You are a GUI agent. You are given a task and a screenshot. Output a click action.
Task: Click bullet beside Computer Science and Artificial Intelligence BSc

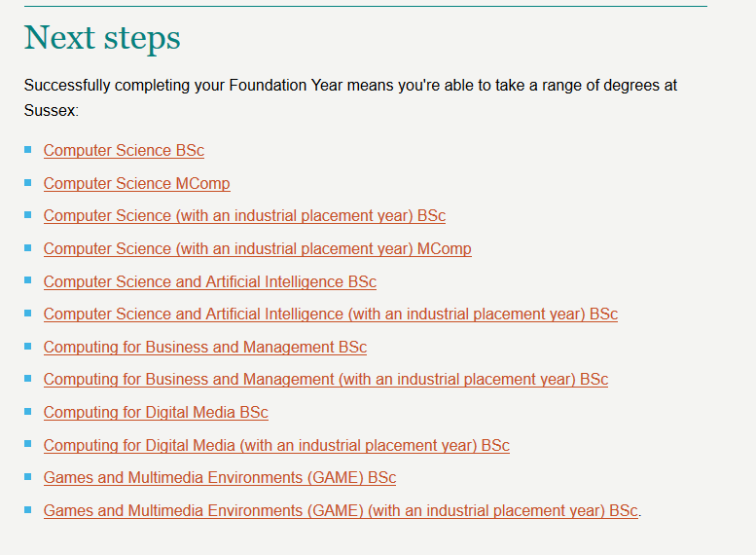coord(28,281)
